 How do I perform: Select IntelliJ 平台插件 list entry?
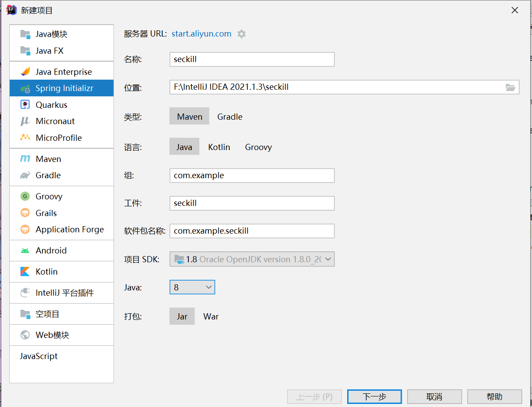tap(62, 293)
